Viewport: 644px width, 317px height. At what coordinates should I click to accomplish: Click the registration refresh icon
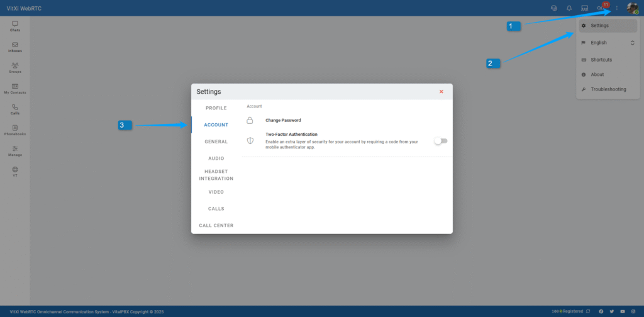pos(588,311)
